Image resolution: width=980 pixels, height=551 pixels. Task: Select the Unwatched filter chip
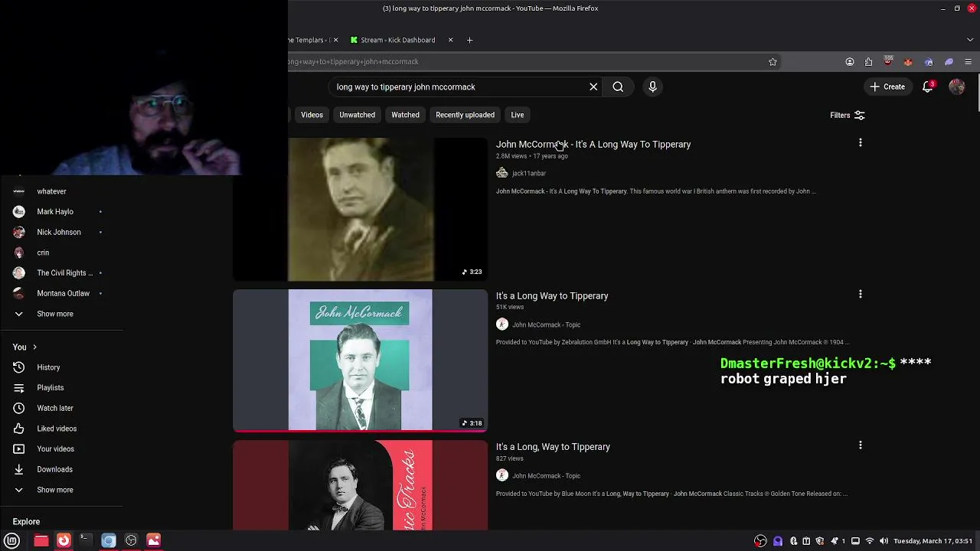point(357,115)
